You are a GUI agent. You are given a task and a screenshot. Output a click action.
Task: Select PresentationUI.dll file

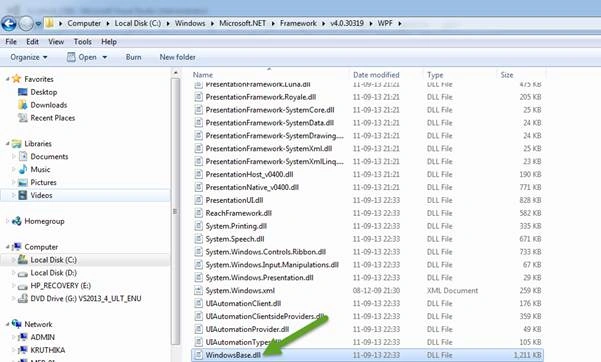(x=234, y=200)
